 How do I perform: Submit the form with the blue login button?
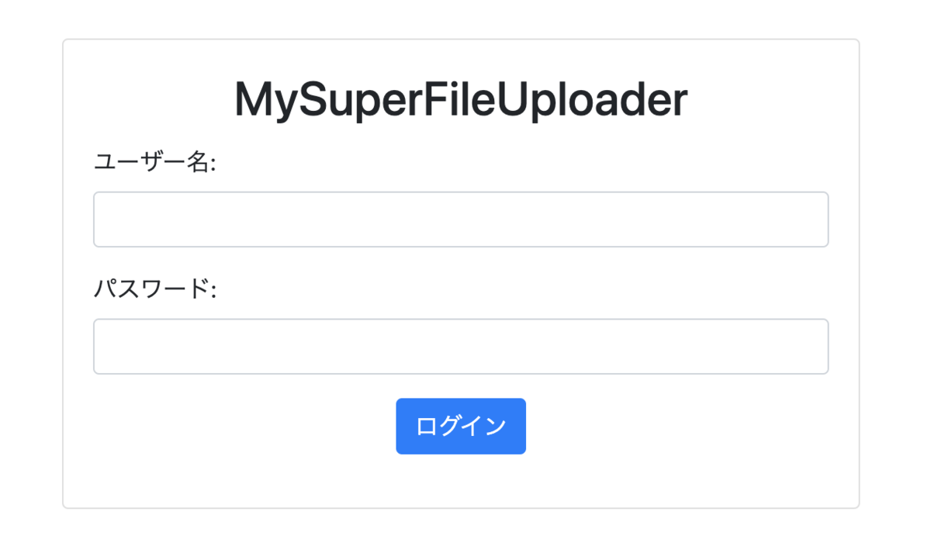461,426
